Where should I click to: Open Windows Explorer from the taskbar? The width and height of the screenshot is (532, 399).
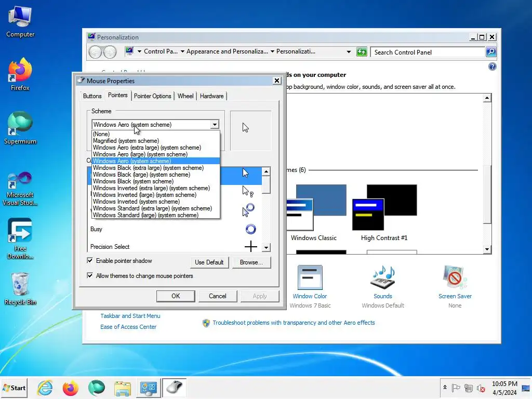point(122,388)
